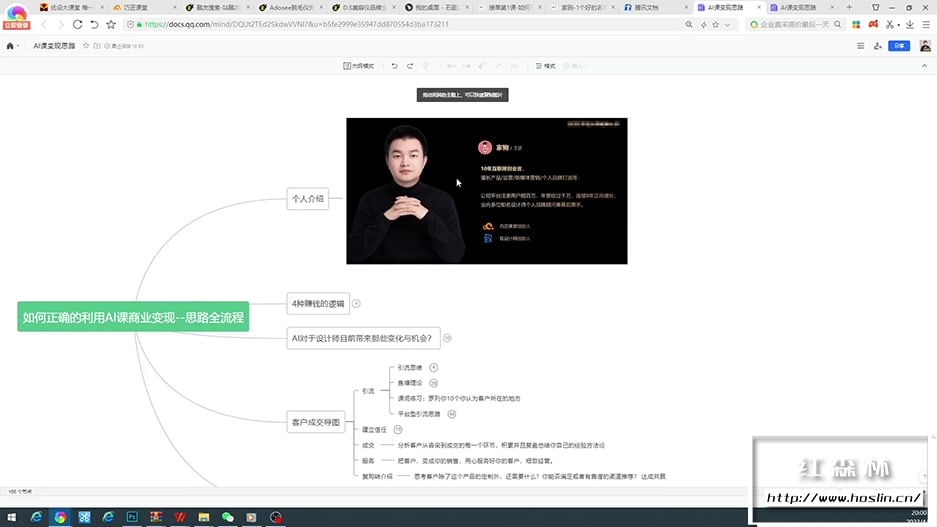Screen dimensions: 937x527
Task: Open File Explorer folder on taskbar
Action: point(204,517)
